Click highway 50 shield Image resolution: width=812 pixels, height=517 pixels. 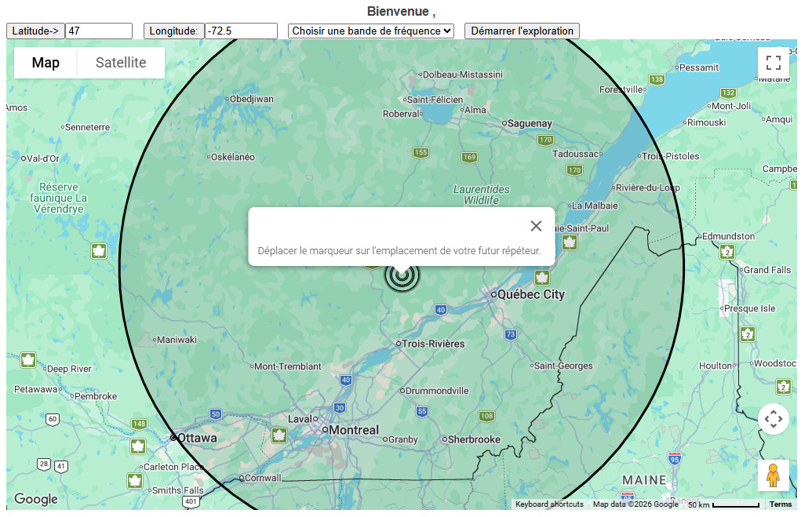pos(216,414)
